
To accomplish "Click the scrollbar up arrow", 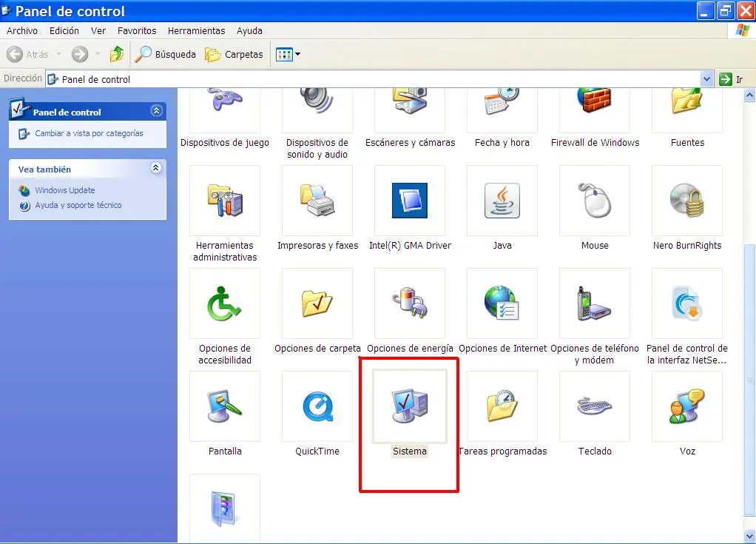I will tap(749, 95).
